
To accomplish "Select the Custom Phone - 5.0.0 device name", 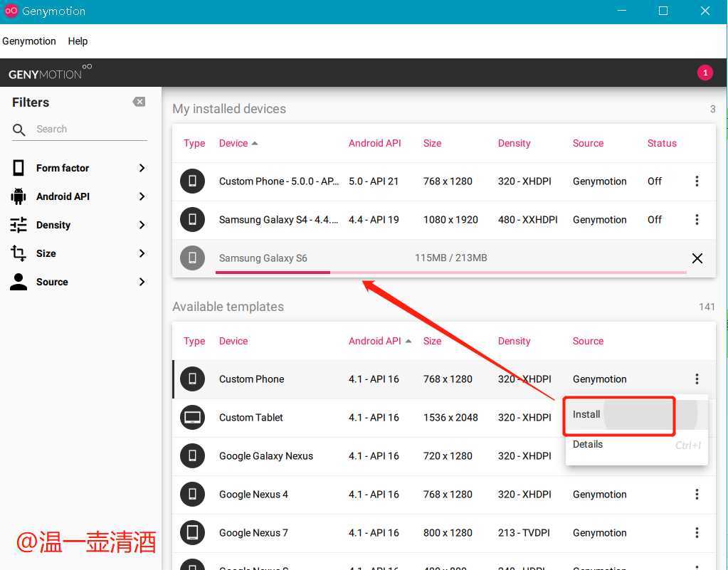I will (279, 181).
